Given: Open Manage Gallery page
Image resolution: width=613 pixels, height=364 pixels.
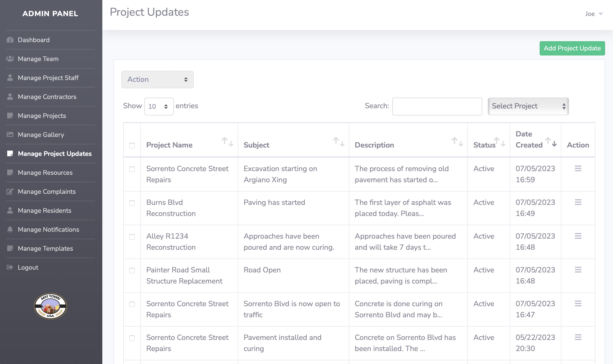Looking at the screenshot, I should pos(41,134).
